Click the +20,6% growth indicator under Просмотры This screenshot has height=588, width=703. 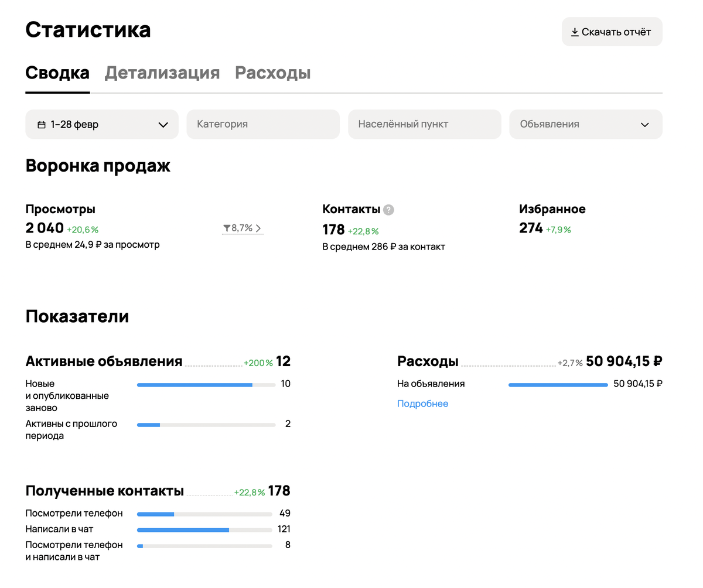pos(83,230)
